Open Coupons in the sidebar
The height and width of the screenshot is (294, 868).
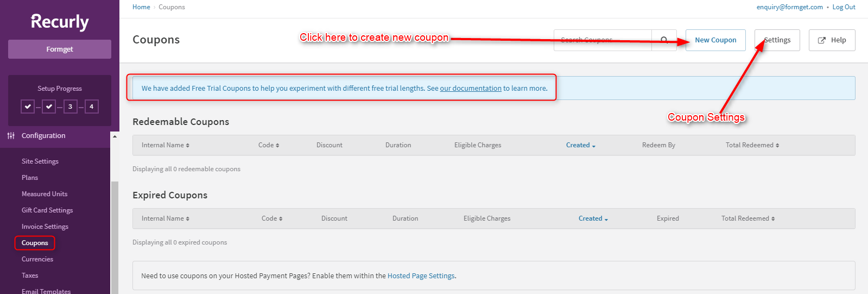click(35, 243)
